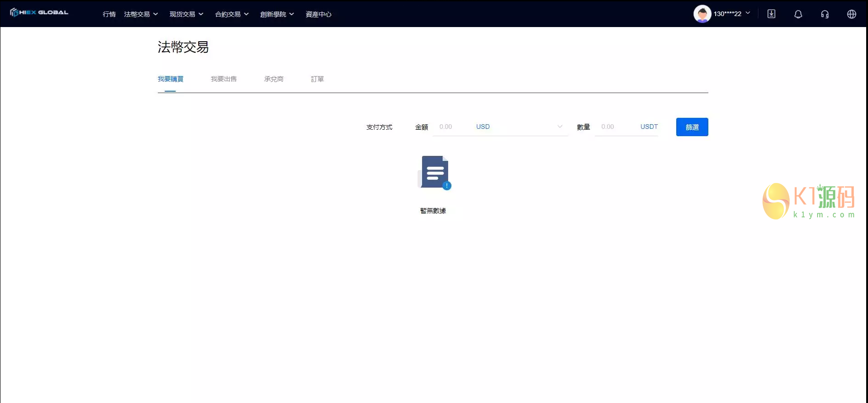Open the download app icon
The width and height of the screenshot is (868, 403).
(x=772, y=14)
